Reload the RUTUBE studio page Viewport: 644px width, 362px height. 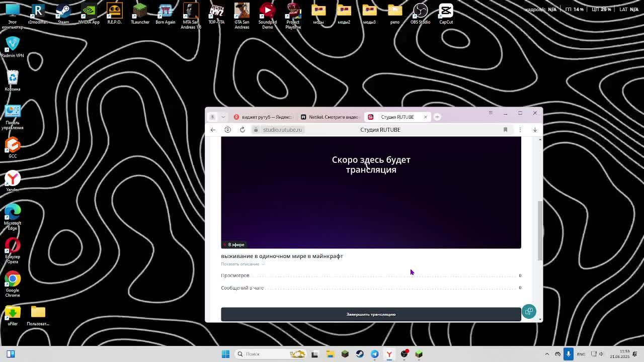coord(243,130)
